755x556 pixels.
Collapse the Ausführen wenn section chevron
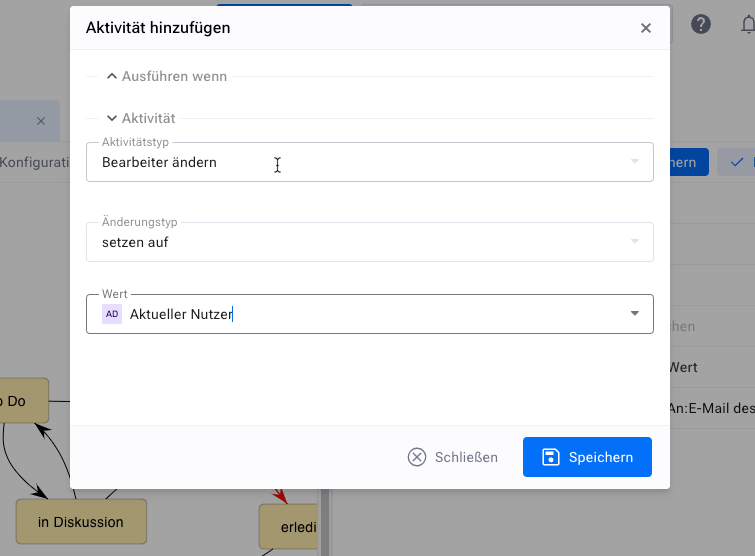(112, 76)
